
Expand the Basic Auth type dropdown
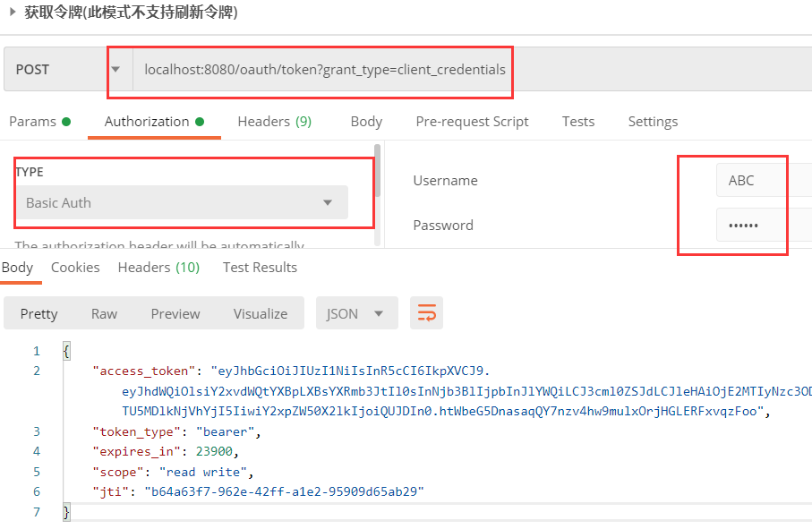(x=182, y=202)
